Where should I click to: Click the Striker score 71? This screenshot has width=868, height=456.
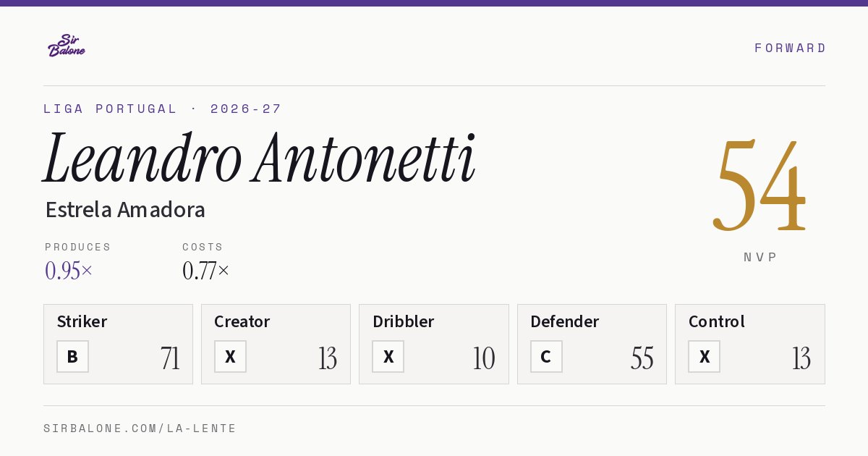pos(171,358)
